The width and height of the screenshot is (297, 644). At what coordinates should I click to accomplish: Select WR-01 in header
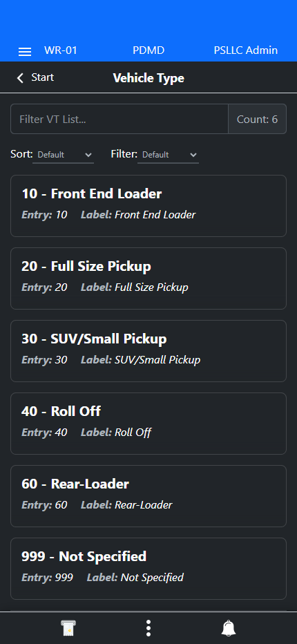point(61,50)
